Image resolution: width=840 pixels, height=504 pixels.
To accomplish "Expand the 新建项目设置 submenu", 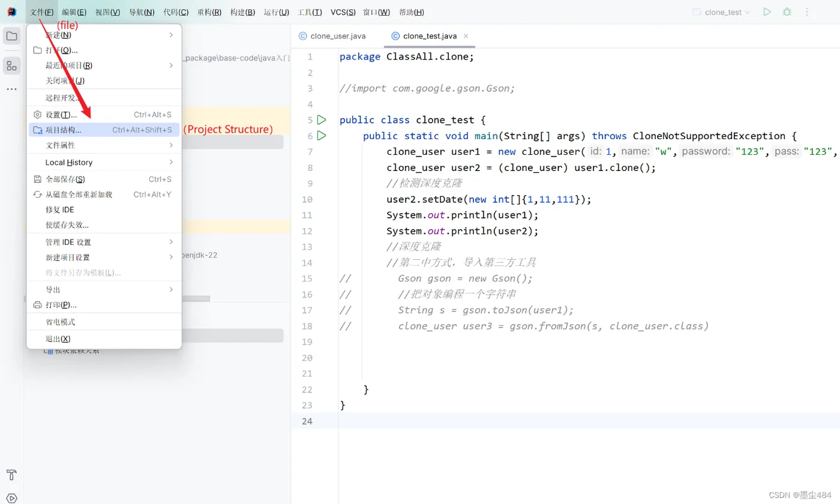I will click(x=104, y=257).
